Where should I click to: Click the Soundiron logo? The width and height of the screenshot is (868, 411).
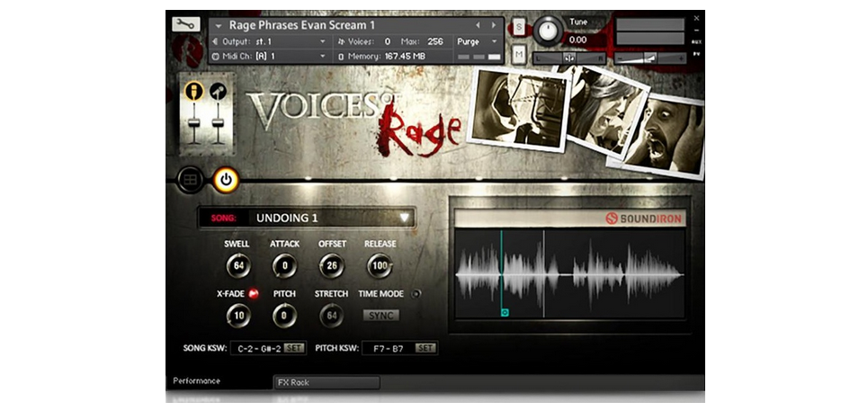tap(643, 219)
